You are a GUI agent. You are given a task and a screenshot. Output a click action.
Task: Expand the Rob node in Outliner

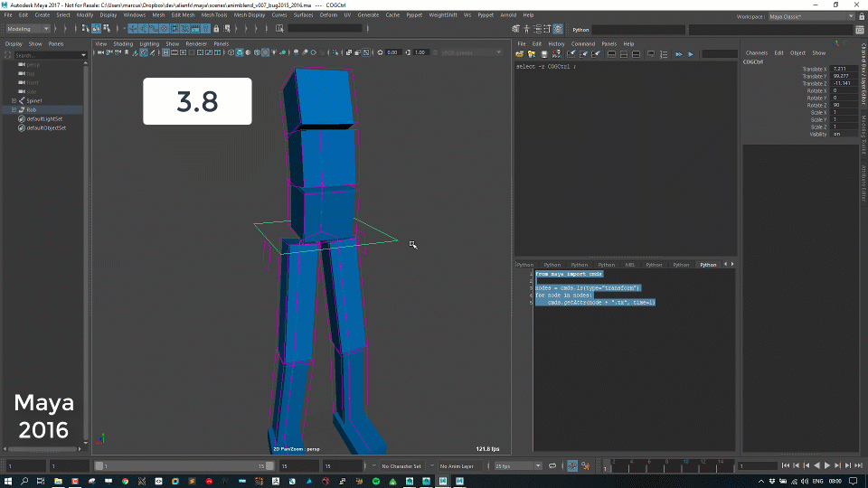[x=14, y=109]
